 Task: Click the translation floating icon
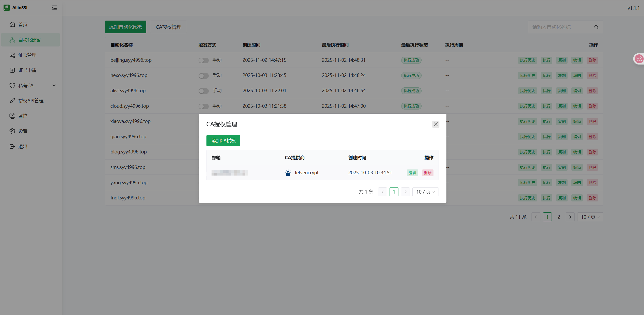pos(639,59)
